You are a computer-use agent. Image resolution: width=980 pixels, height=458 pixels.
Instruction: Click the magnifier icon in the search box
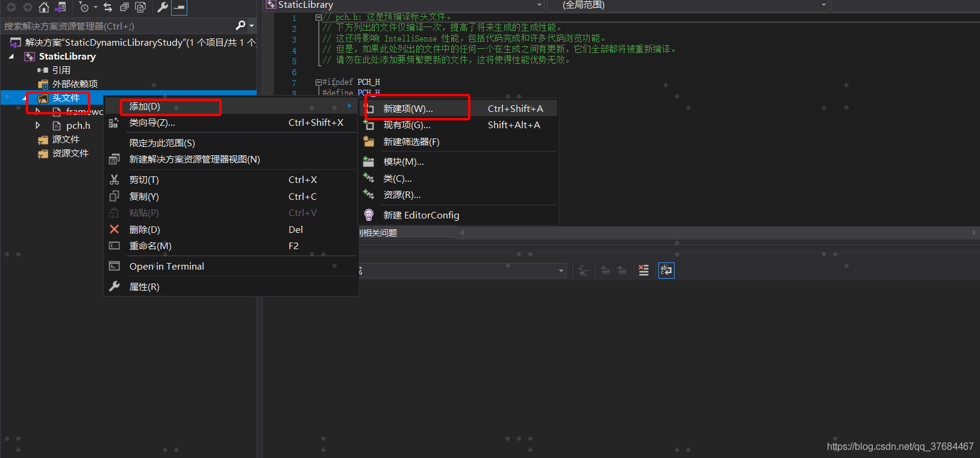pyautogui.click(x=240, y=25)
